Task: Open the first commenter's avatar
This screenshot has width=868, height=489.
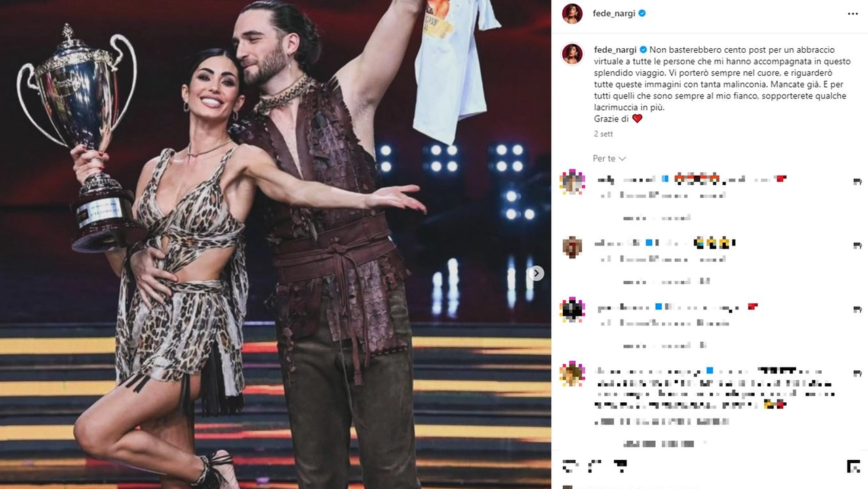Action: click(x=572, y=182)
